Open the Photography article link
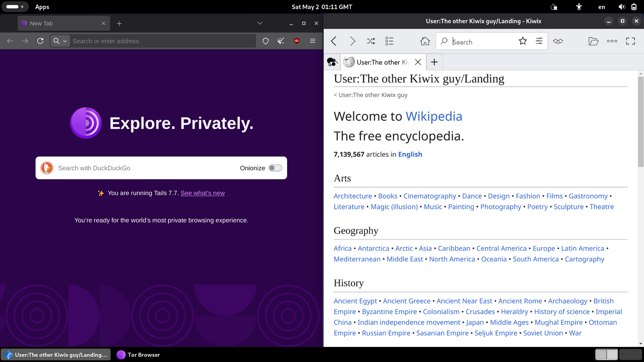This screenshot has height=362, width=644. pyautogui.click(x=500, y=207)
